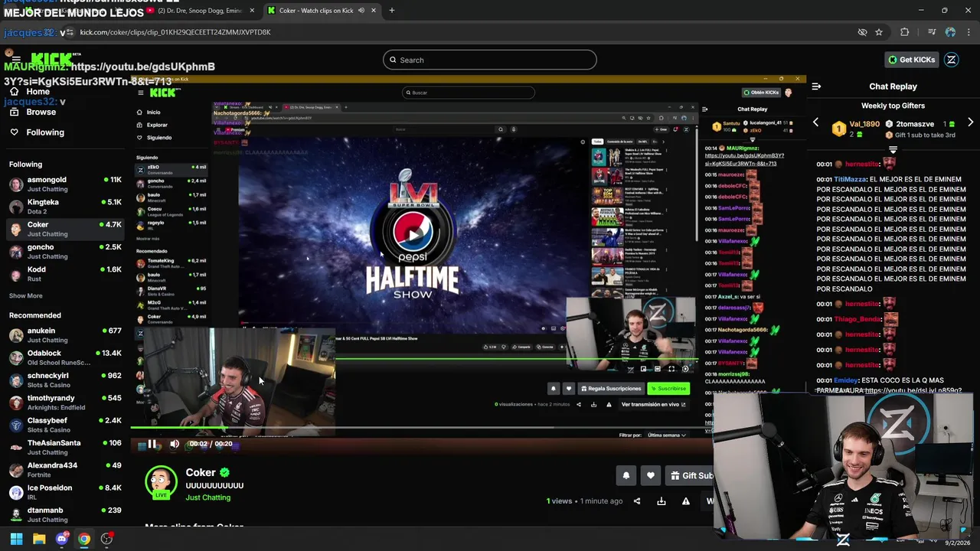Show previous weekly top gifters with left chevron

tap(815, 122)
